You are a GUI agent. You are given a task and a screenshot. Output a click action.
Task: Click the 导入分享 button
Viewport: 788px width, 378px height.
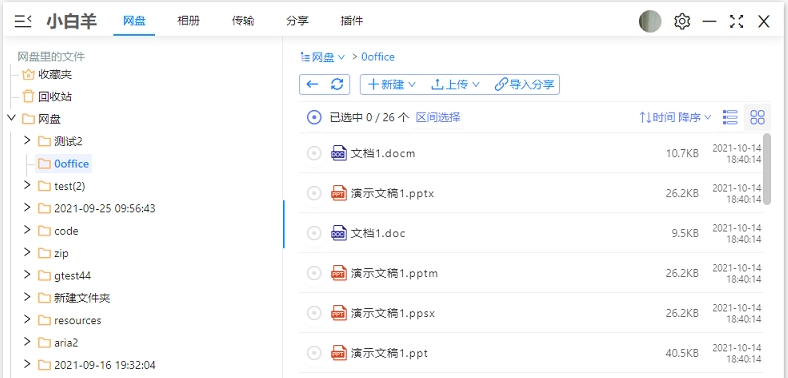coord(524,84)
